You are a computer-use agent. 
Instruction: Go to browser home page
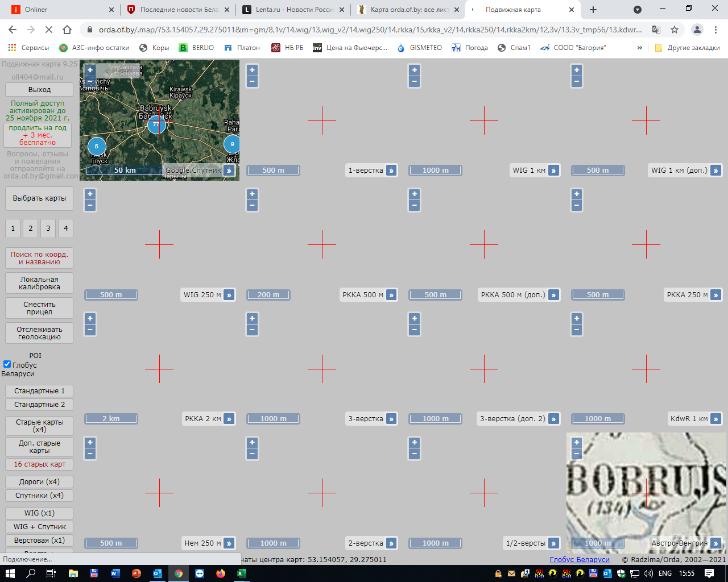pyautogui.click(x=67, y=30)
